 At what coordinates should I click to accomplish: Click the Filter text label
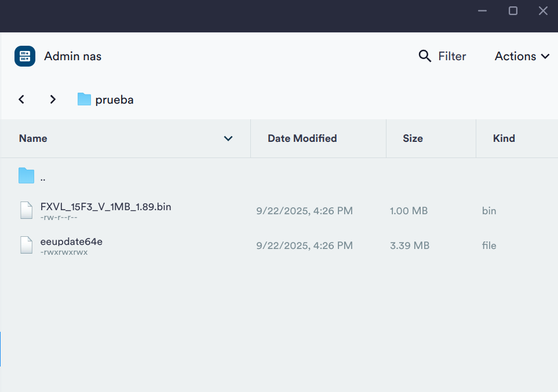(452, 56)
